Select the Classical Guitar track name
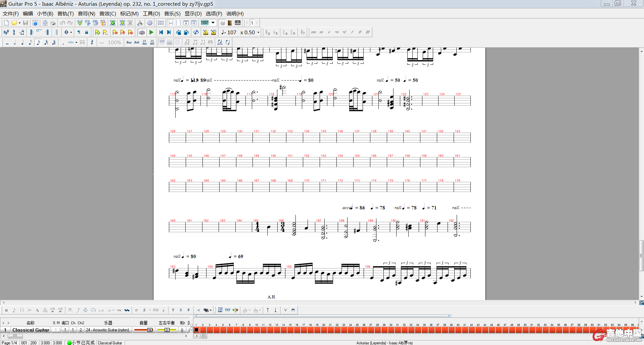The height and width of the screenshot is (345, 644). 31,330
